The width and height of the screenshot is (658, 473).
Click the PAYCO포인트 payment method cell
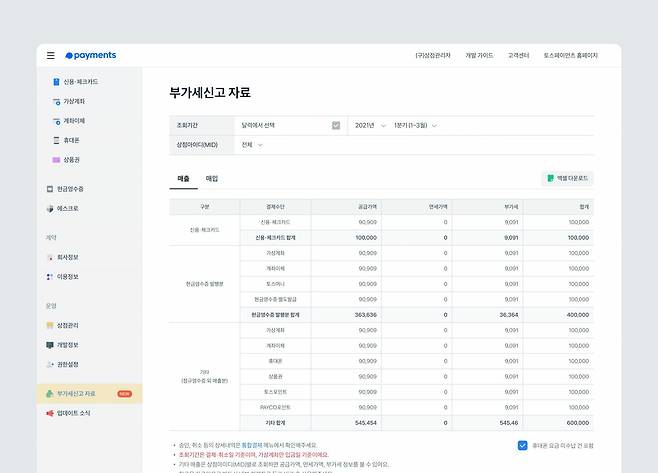(275, 408)
